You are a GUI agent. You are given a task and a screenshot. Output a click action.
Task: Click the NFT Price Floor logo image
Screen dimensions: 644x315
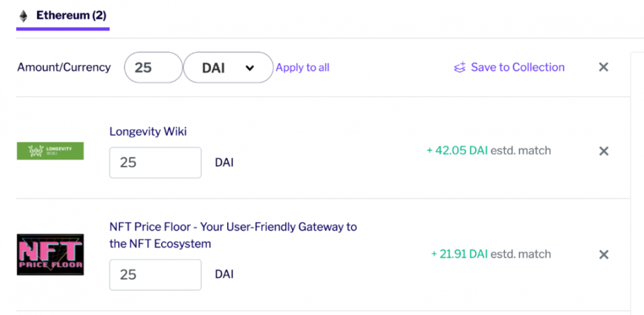click(50, 255)
